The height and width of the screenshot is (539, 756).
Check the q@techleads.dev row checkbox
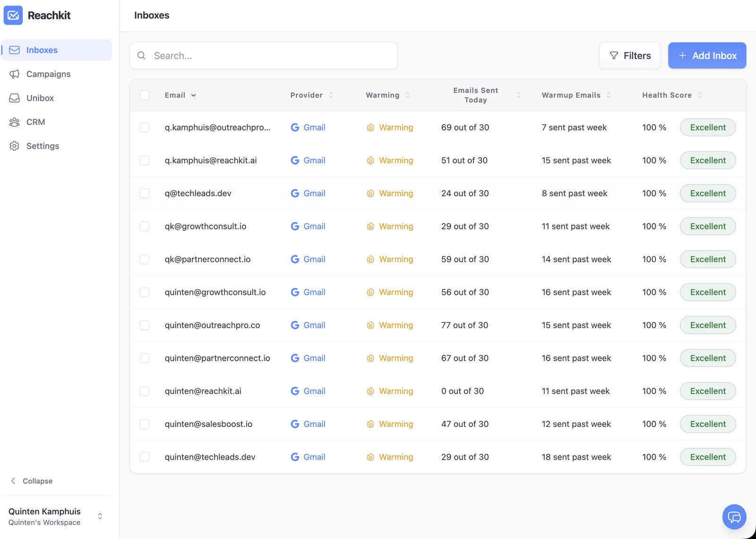pos(145,193)
